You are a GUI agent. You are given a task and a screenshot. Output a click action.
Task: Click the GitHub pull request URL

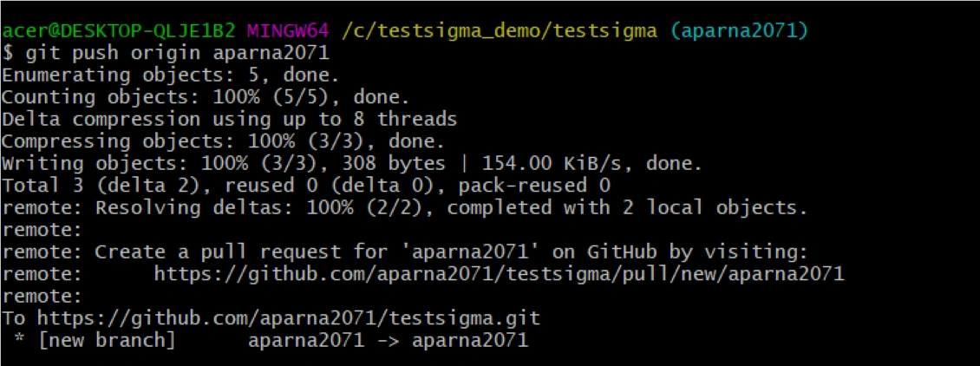click(x=499, y=274)
